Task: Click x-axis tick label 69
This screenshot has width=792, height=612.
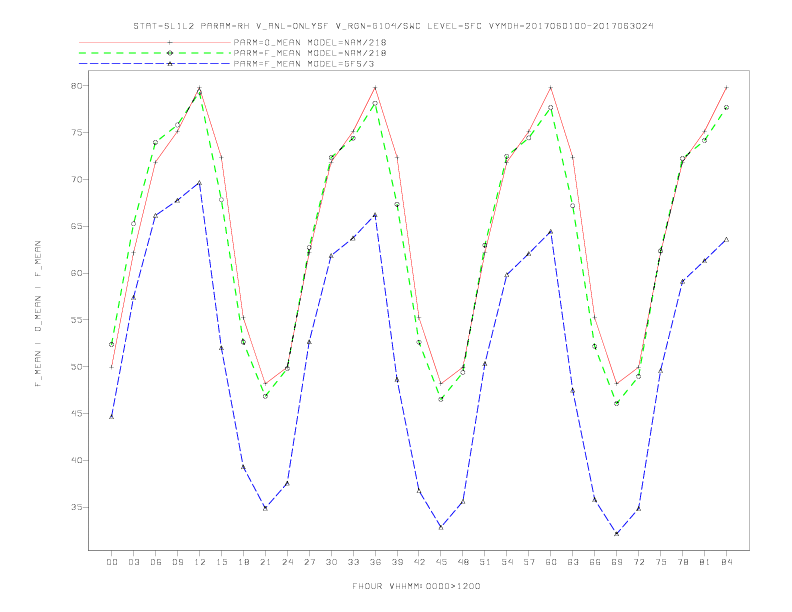Action: point(617,562)
